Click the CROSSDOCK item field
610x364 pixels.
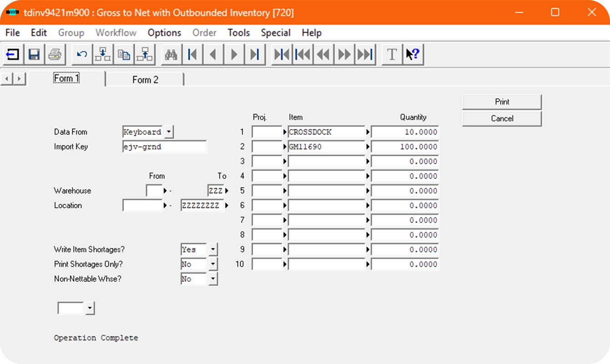point(326,132)
